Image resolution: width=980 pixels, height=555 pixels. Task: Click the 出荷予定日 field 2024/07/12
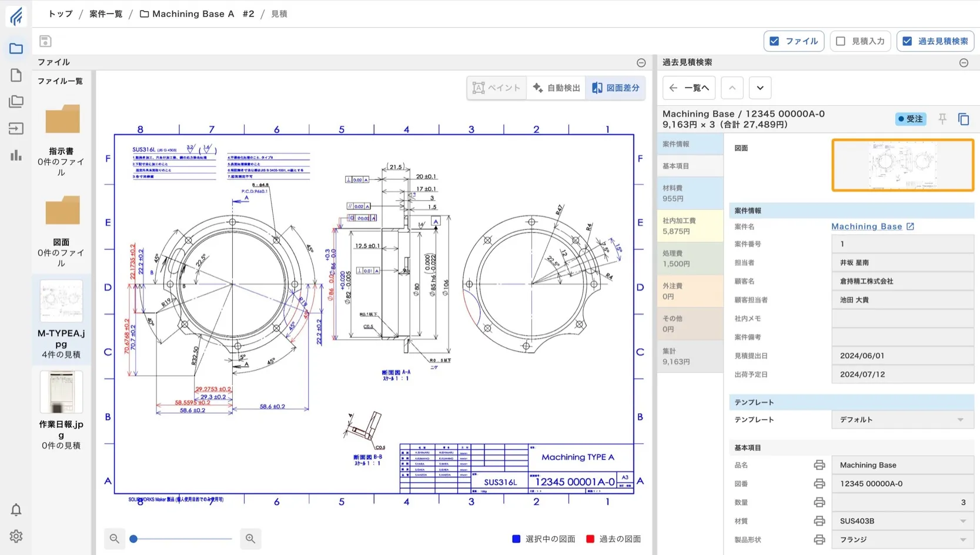902,375
